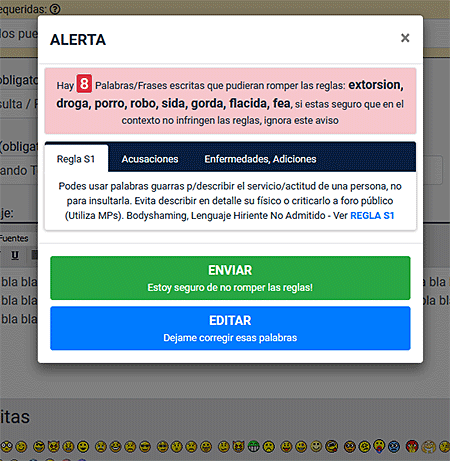Image resolution: width=450 pixels, height=461 pixels.
Task: Click the pink warning message box
Action: tap(230, 101)
